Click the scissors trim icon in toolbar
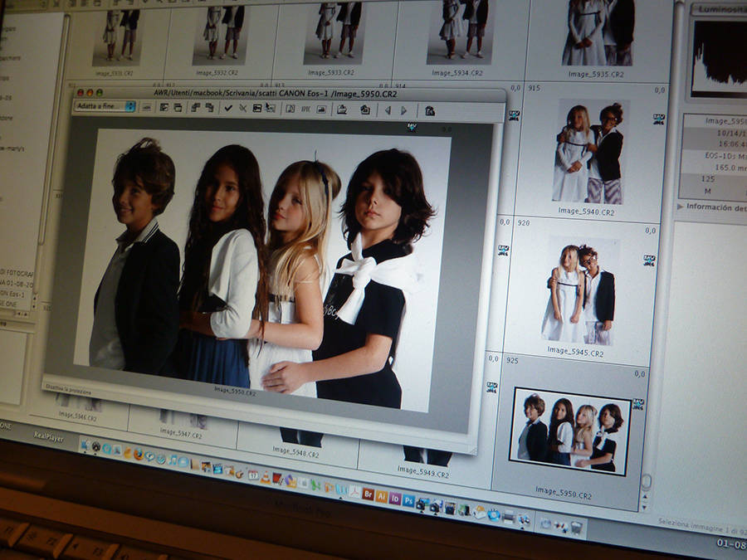Screen dimensions: 747x560 point(243,108)
